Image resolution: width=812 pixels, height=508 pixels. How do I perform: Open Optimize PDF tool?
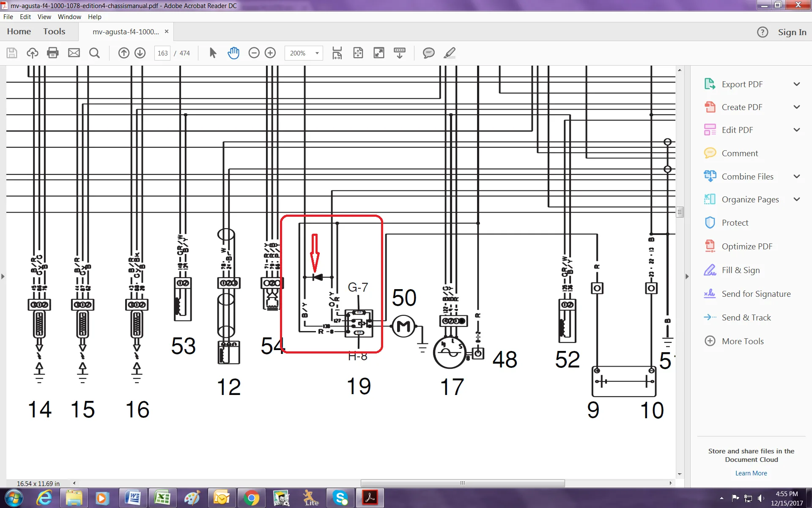click(747, 246)
